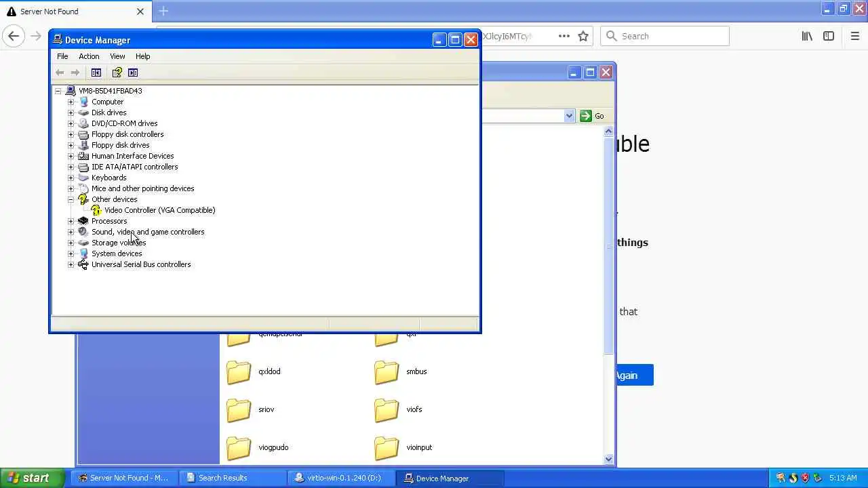Expand the Keyboards node
Screen dimensions: 868x488
pyautogui.click(x=71, y=178)
